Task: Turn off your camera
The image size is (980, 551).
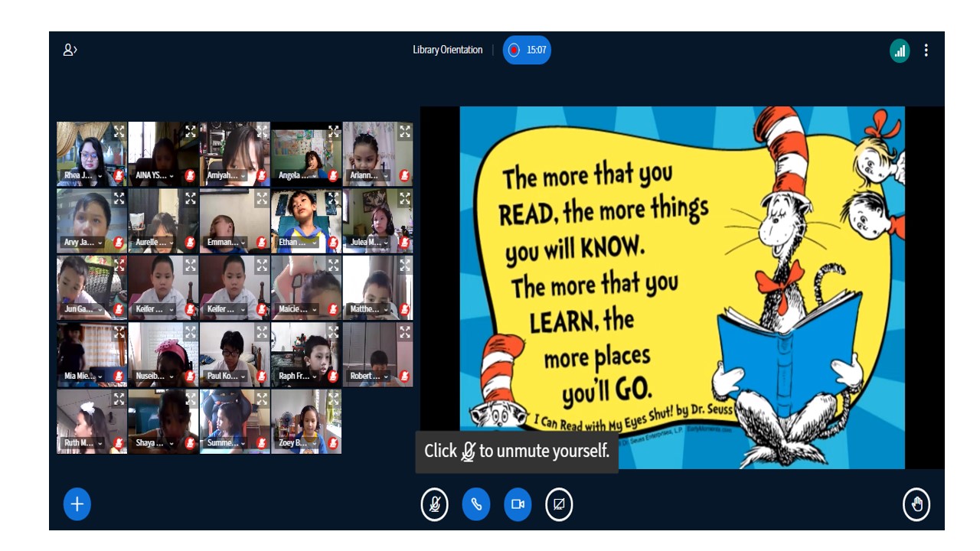Action: click(518, 504)
